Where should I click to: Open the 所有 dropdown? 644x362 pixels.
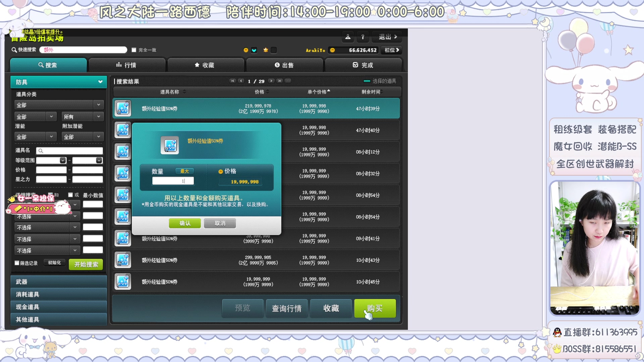point(83,117)
